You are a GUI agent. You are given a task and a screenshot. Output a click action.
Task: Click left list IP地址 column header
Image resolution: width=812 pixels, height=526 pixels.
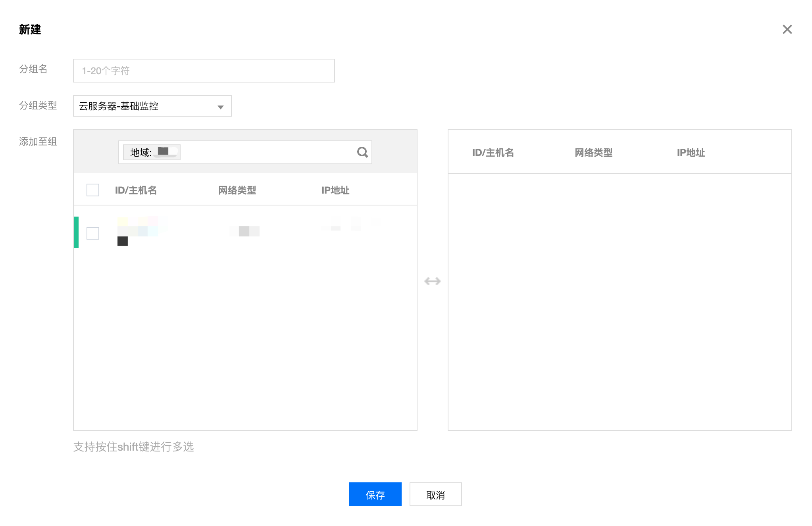[335, 190]
